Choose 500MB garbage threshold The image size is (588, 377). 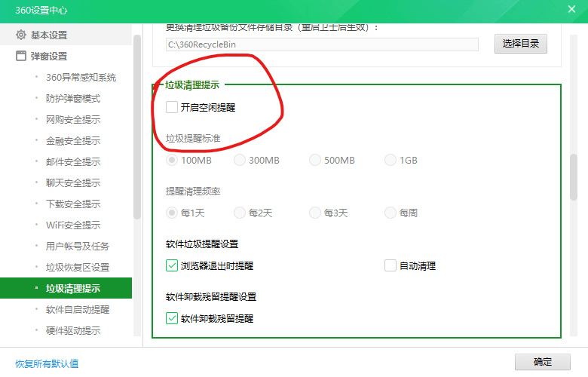(315, 160)
